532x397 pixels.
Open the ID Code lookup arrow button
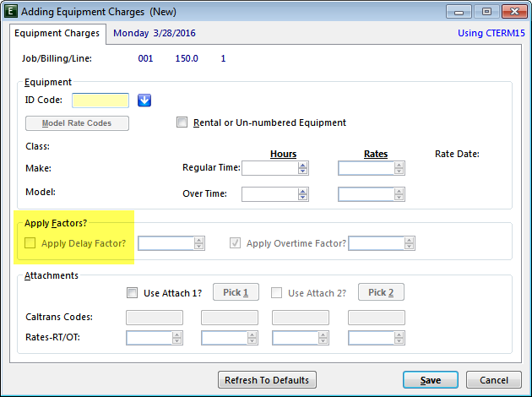144,101
